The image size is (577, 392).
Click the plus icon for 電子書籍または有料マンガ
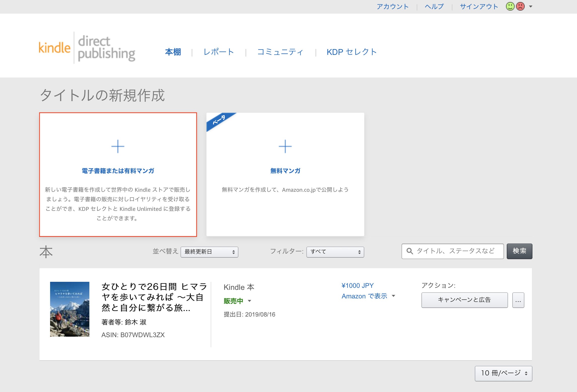point(118,146)
